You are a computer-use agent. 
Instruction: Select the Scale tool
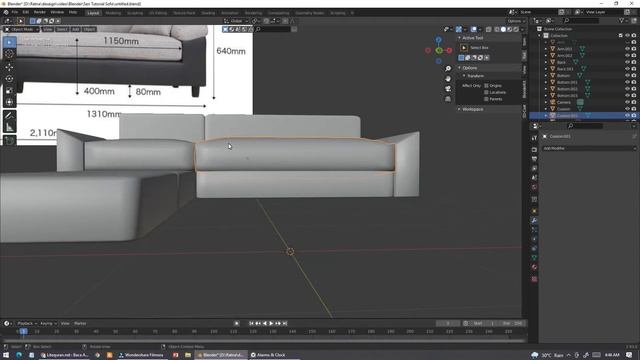point(9,90)
